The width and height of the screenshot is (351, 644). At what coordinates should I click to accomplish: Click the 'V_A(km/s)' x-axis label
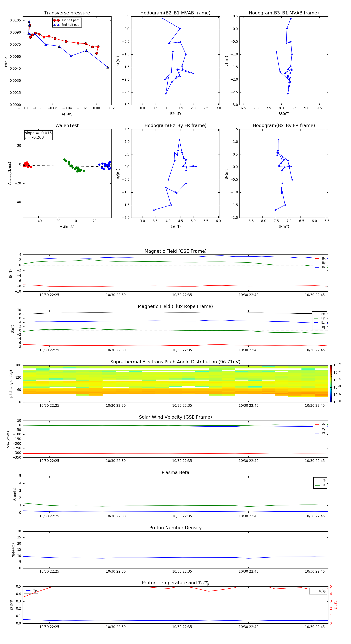tap(67, 227)
